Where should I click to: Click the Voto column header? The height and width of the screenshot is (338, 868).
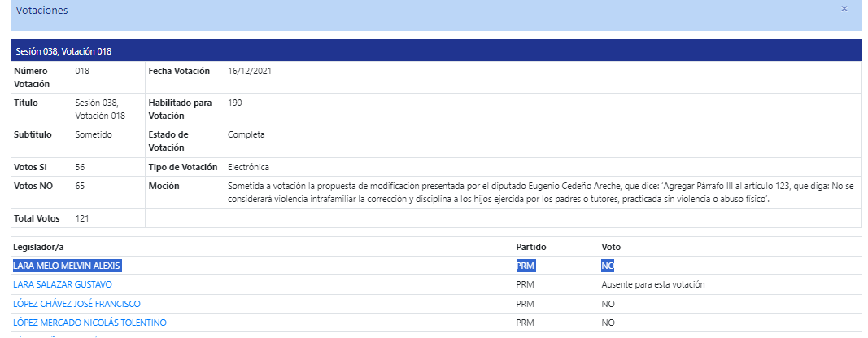click(611, 247)
